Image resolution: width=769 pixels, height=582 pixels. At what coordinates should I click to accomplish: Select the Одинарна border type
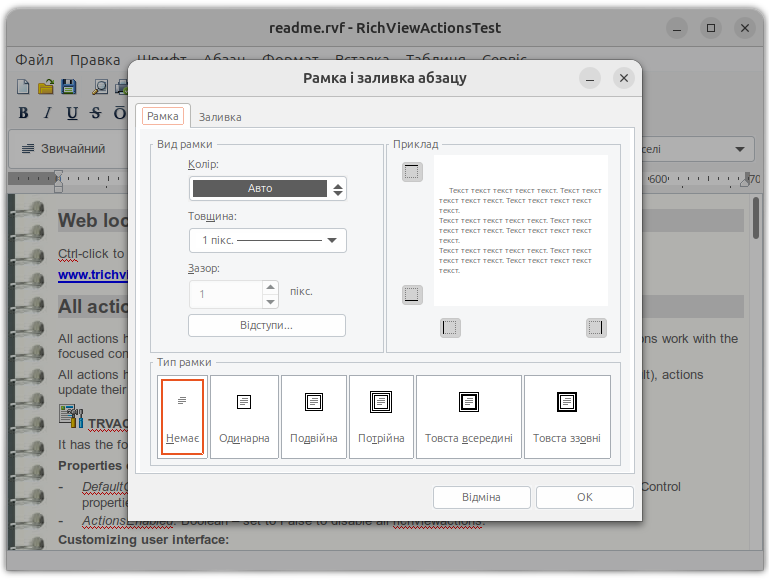click(244, 417)
